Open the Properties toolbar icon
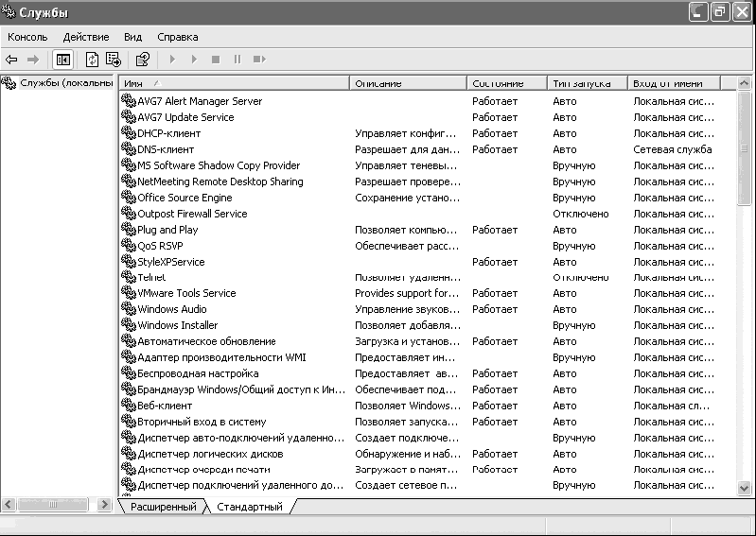Screen dimensions: 756x536 pyautogui.click(x=143, y=60)
